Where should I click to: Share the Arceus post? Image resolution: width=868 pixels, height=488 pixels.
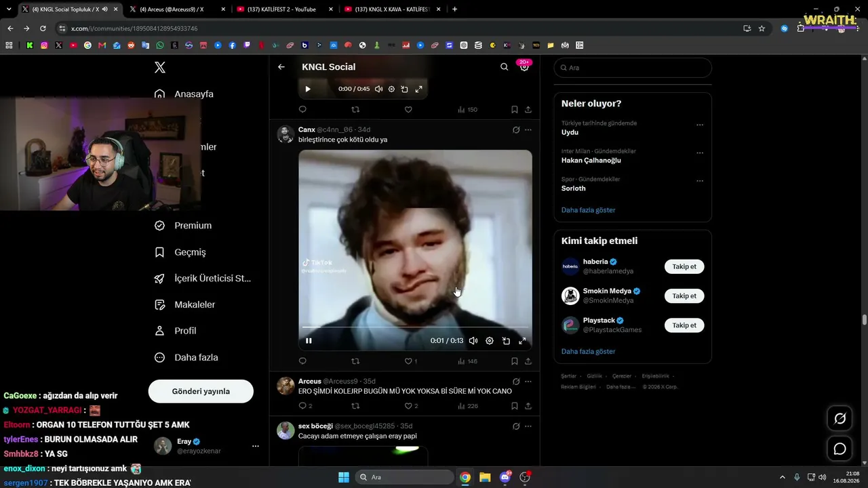(x=528, y=406)
